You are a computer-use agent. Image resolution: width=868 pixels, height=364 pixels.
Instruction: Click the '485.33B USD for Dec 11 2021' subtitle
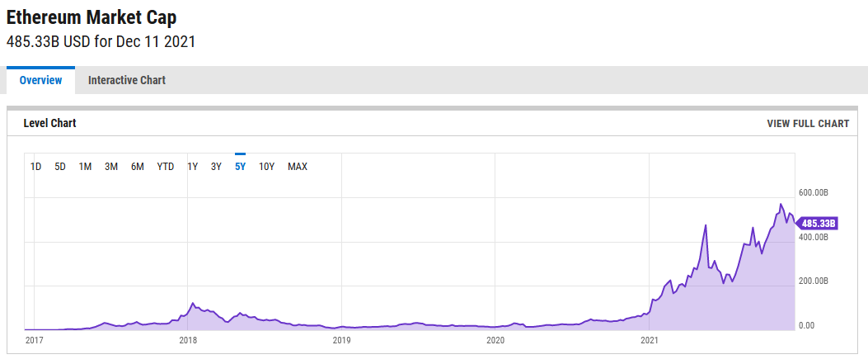coord(101,42)
